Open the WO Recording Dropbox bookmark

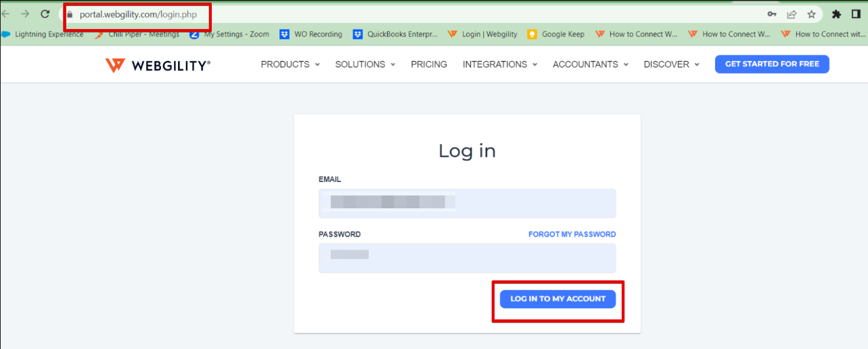[311, 34]
